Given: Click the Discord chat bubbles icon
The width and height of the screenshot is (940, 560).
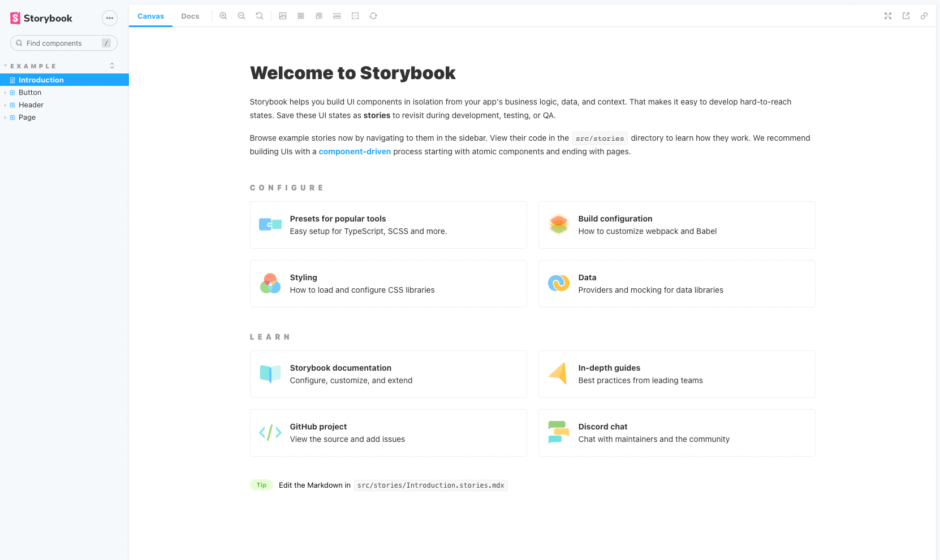Looking at the screenshot, I should click(559, 432).
